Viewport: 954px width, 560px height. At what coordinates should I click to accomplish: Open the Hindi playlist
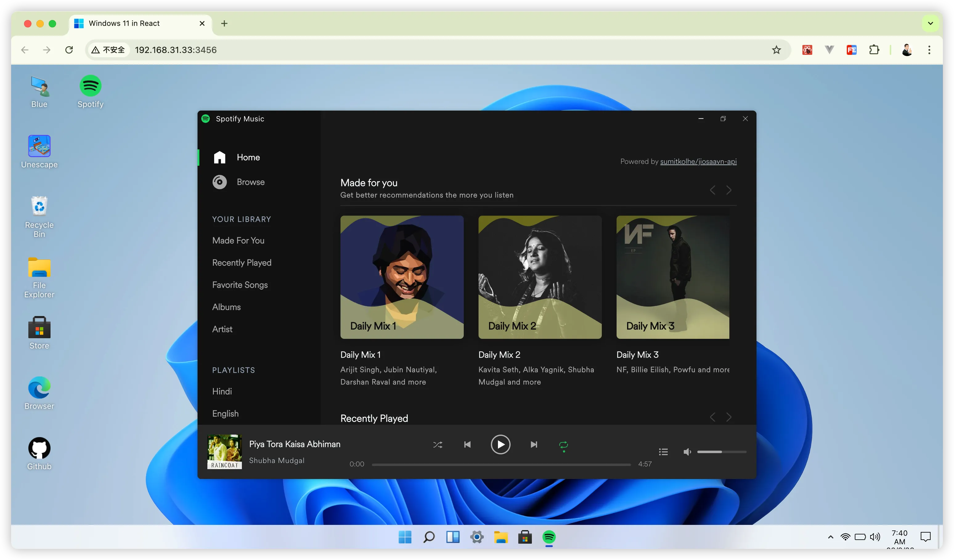(222, 391)
